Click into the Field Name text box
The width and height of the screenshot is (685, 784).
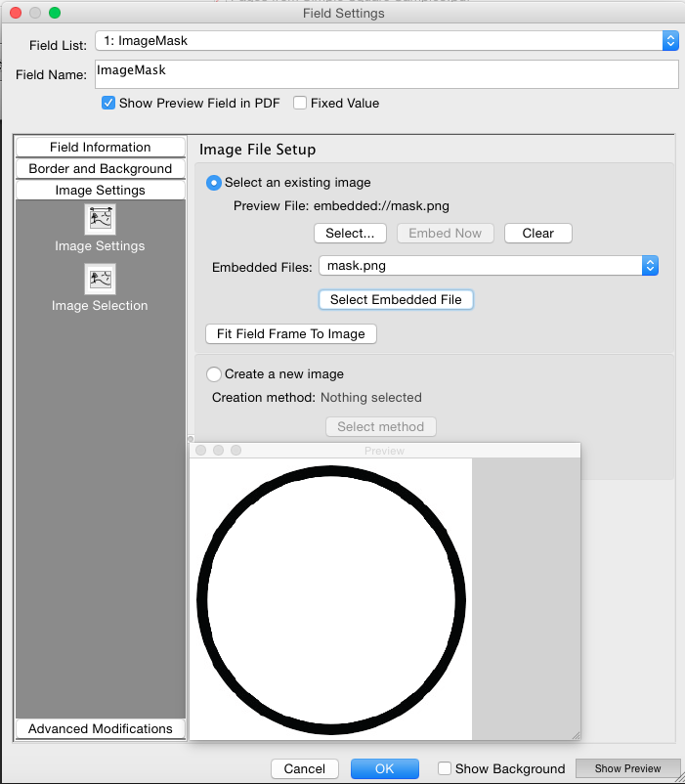tap(386, 74)
